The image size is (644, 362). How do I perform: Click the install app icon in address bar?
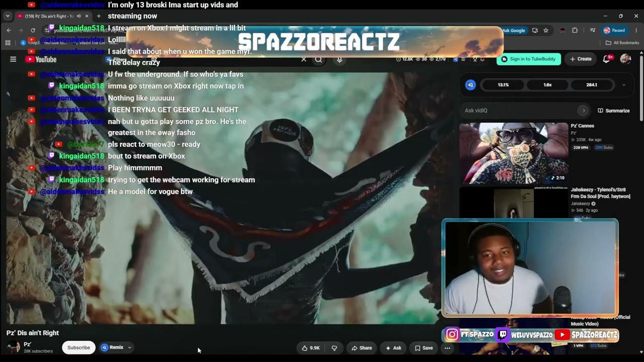coord(535,30)
